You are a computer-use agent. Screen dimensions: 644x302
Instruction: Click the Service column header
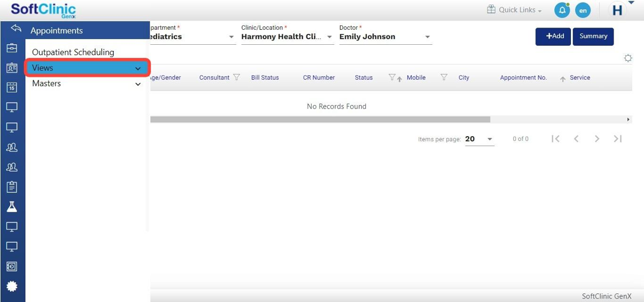580,78
